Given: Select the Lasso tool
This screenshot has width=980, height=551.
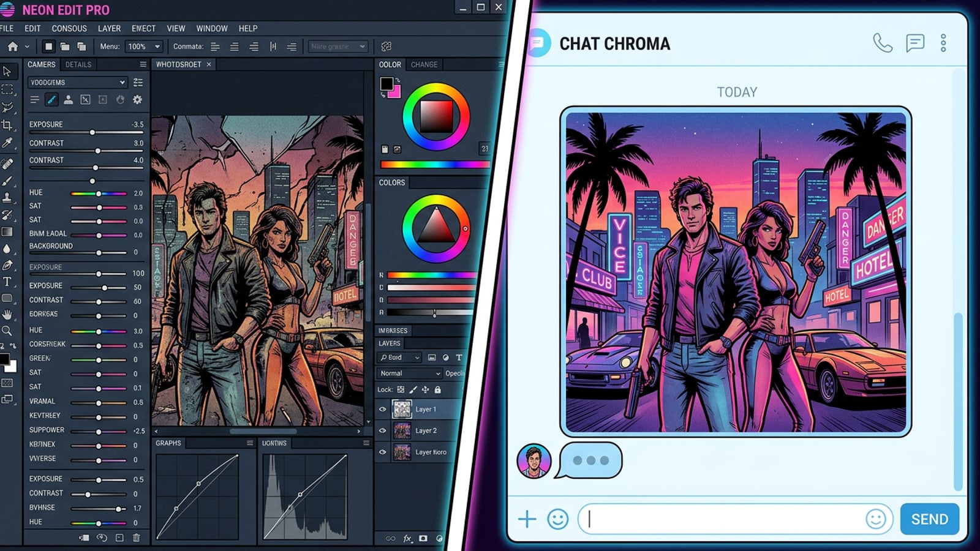Looking at the screenshot, I should click(7, 107).
